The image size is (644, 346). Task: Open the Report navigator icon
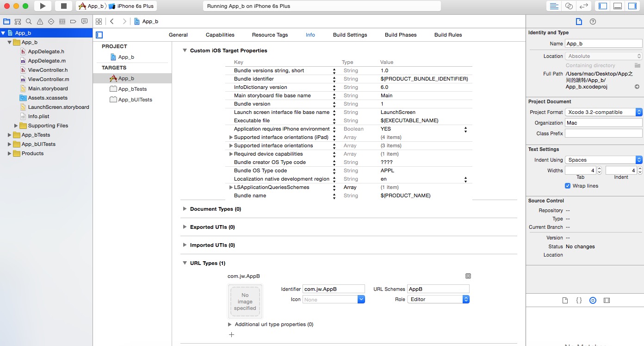(x=84, y=21)
